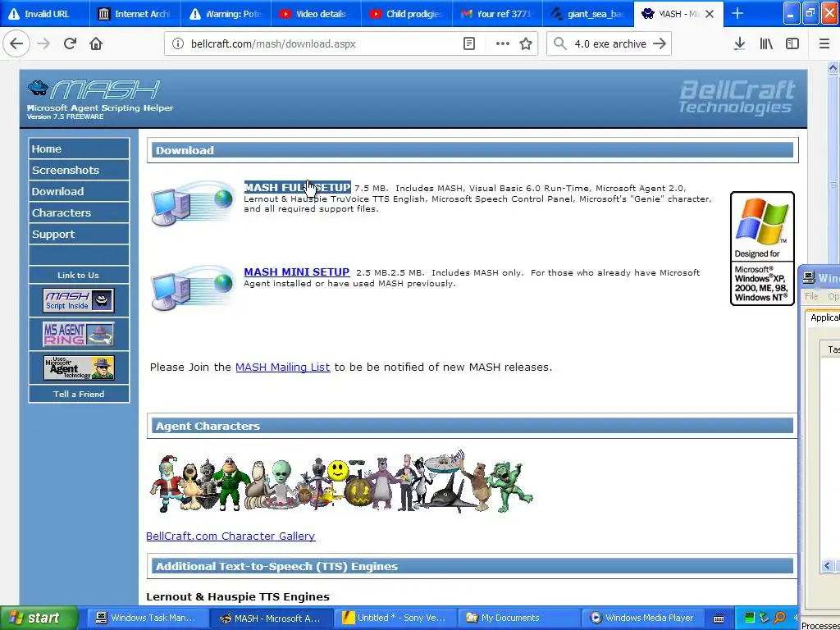This screenshot has height=630, width=840.
Task: Open Support in the MASH sidebar
Action: (79, 234)
